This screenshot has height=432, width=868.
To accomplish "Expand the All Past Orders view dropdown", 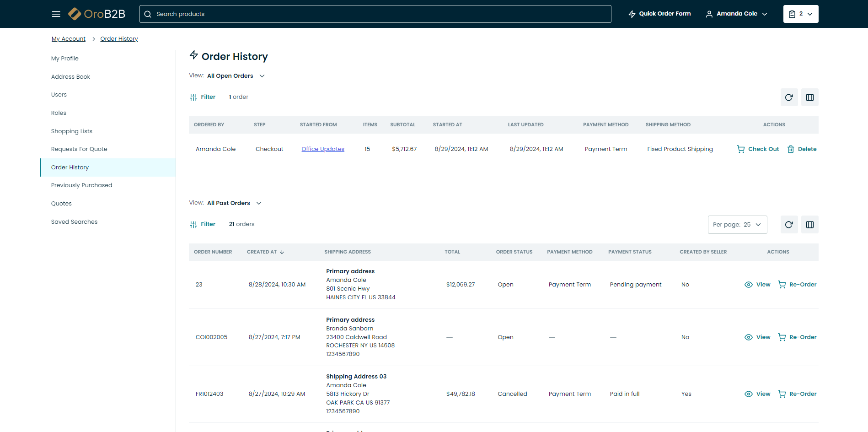I will coord(234,203).
